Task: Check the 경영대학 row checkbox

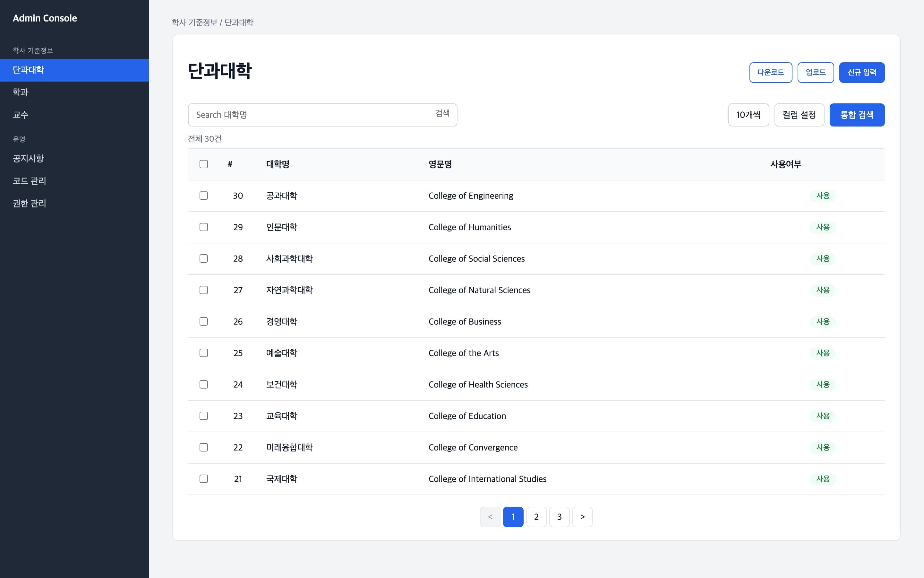Action: click(x=203, y=321)
